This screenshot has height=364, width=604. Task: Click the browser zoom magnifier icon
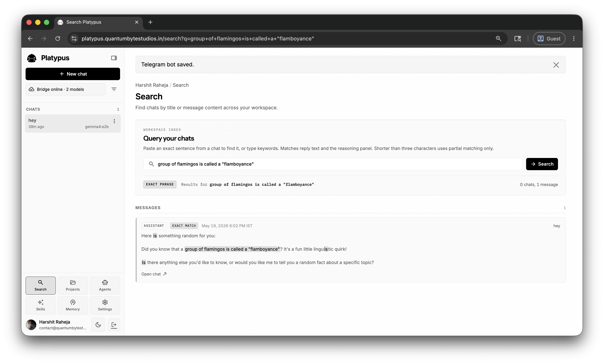point(498,39)
